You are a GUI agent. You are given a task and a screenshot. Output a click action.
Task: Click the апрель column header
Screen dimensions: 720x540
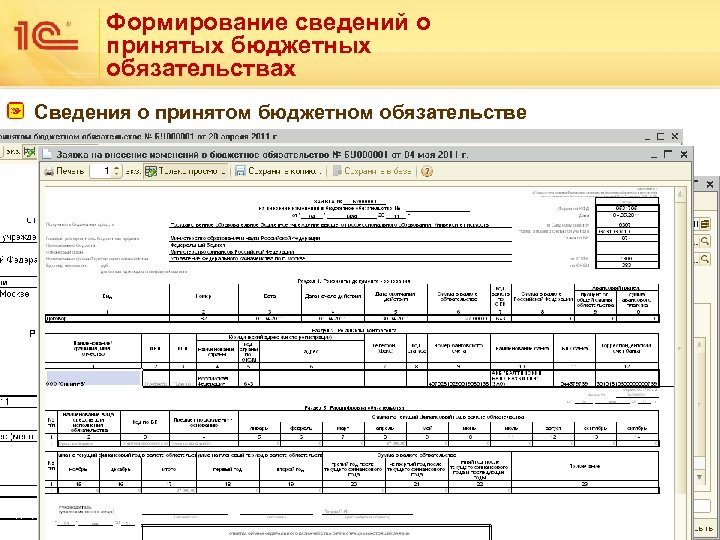[x=385, y=428]
